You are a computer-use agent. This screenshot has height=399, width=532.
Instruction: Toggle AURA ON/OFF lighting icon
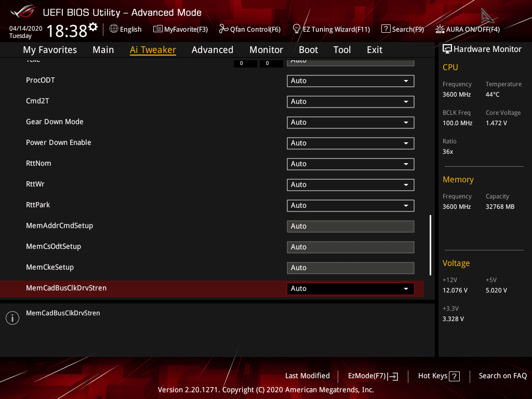click(x=440, y=29)
